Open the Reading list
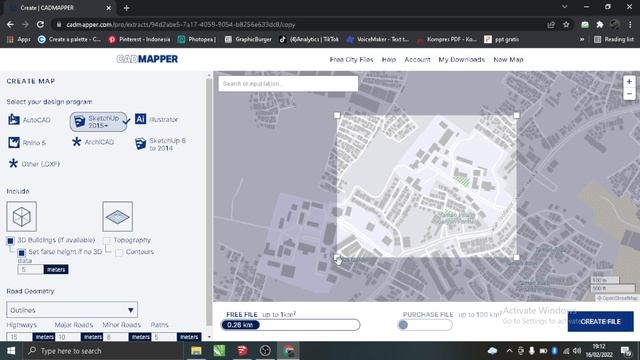 (x=614, y=39)
